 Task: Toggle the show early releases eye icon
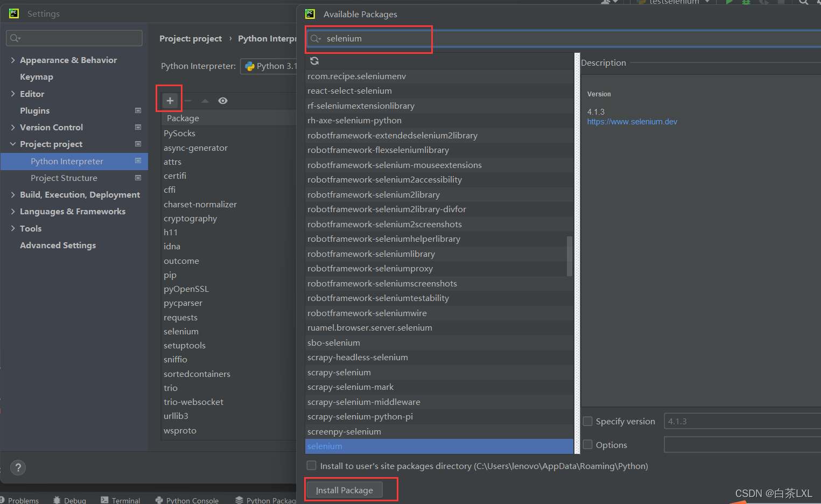click(x=223, y=101)
